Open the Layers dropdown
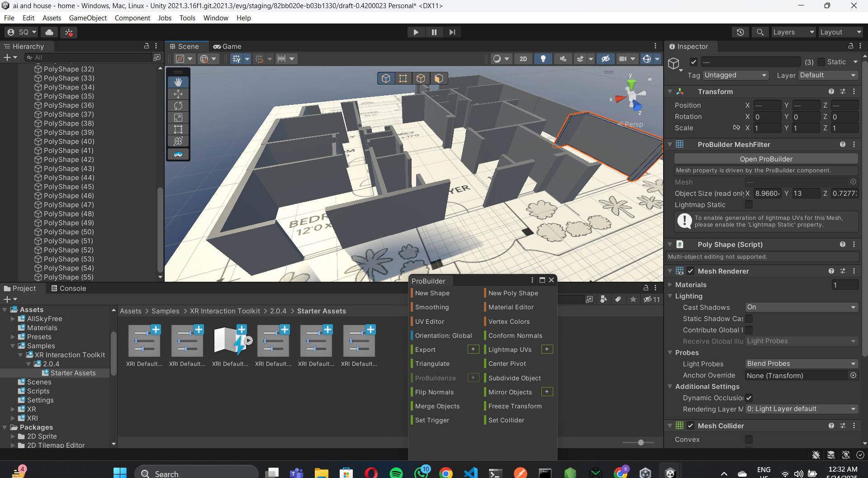 (793, 32)
